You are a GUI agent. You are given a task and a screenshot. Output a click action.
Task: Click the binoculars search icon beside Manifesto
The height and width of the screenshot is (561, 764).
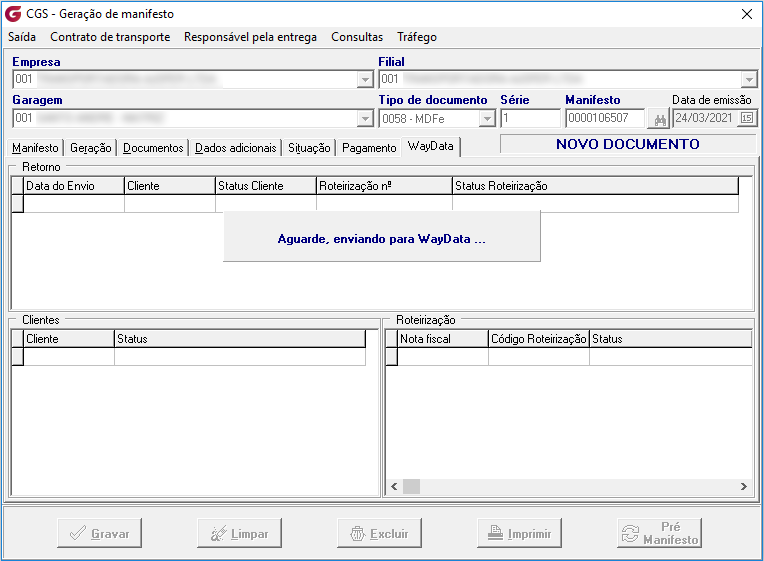[x=660, y=119]
